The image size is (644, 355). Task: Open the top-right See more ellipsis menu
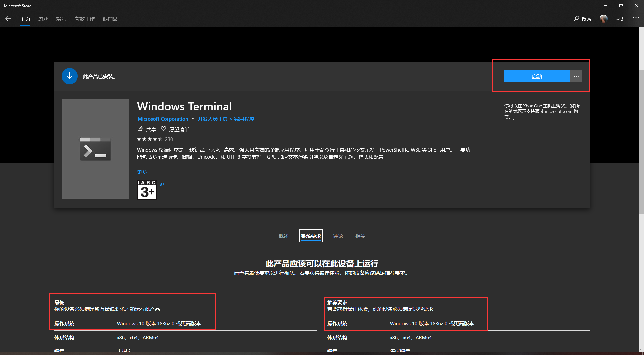[636, 18]
